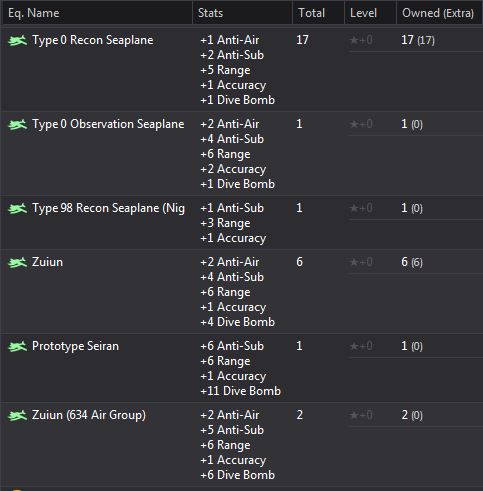This screenshot has height=491, width=483.
Task: Click the green seaplane icon beside Zuiun
Action: coord(17,263)
